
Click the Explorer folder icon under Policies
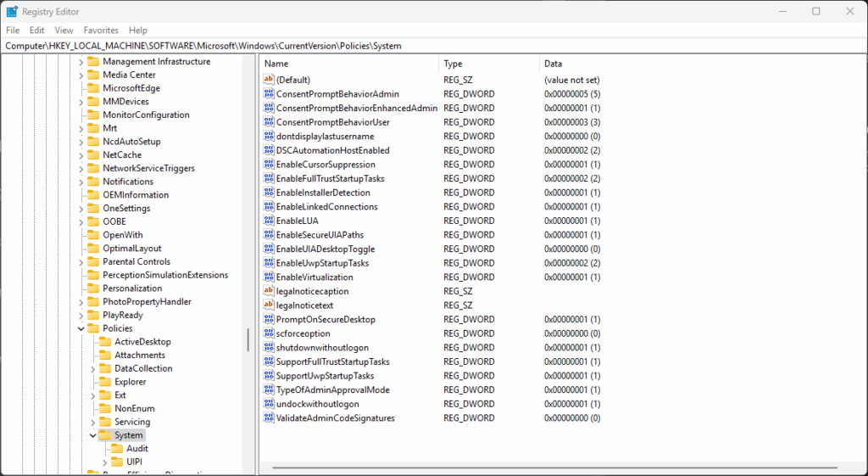[104, 382]
